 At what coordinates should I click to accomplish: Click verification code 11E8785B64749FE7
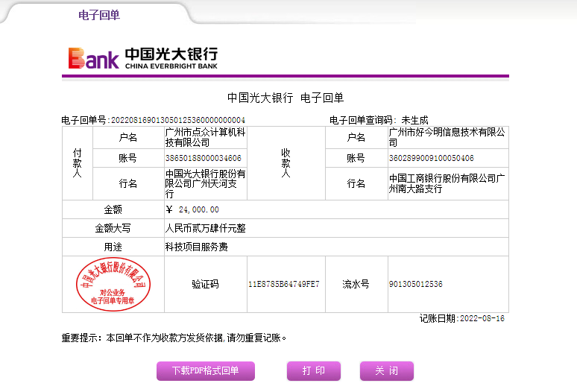point(284,284)
